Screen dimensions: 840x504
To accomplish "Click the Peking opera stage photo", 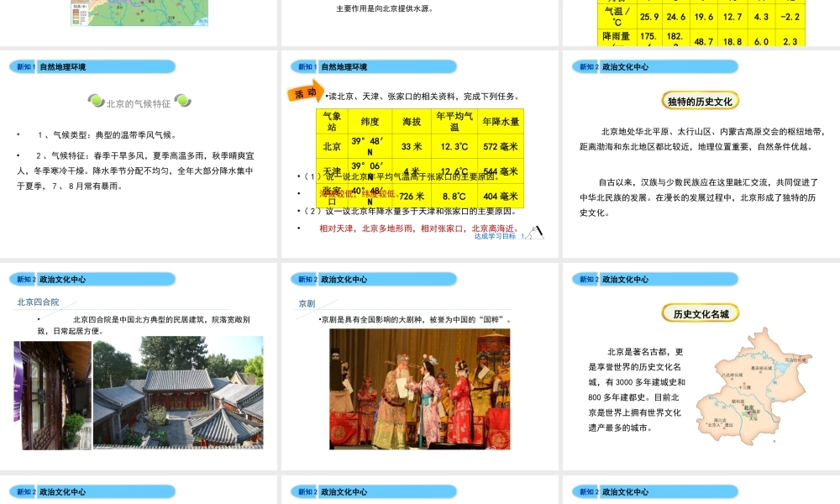I will coord(419,389).
